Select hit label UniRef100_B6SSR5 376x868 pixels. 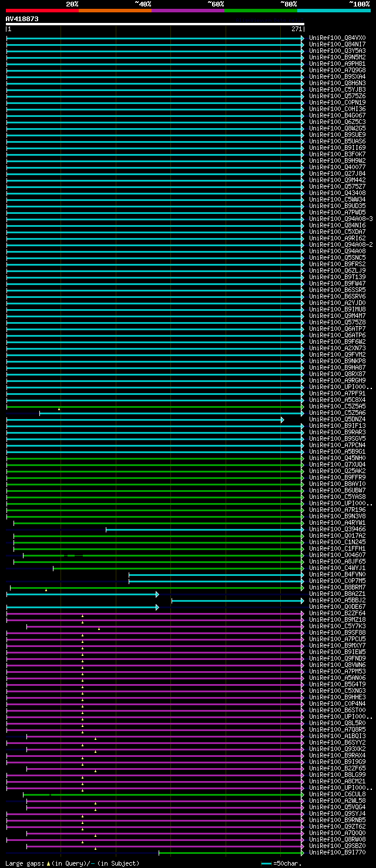click(x=337, y=290)
